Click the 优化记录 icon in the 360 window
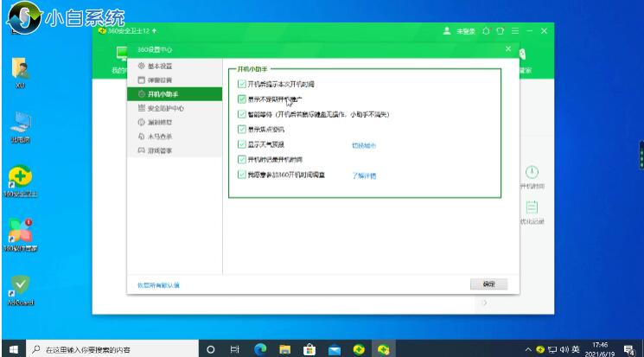644x357 pixels. [532, 207]
